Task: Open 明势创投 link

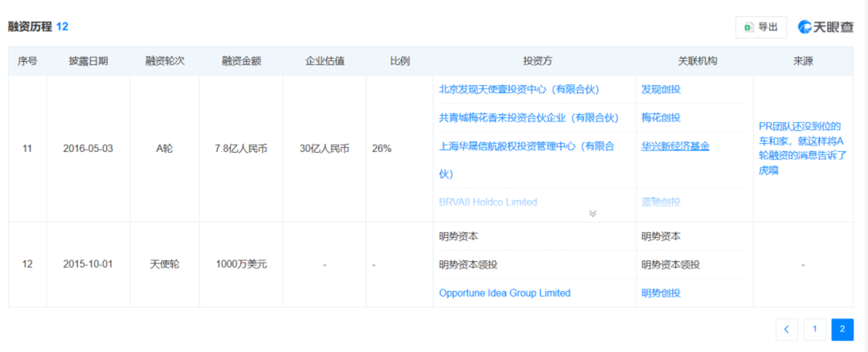Action: click(661, 293)
